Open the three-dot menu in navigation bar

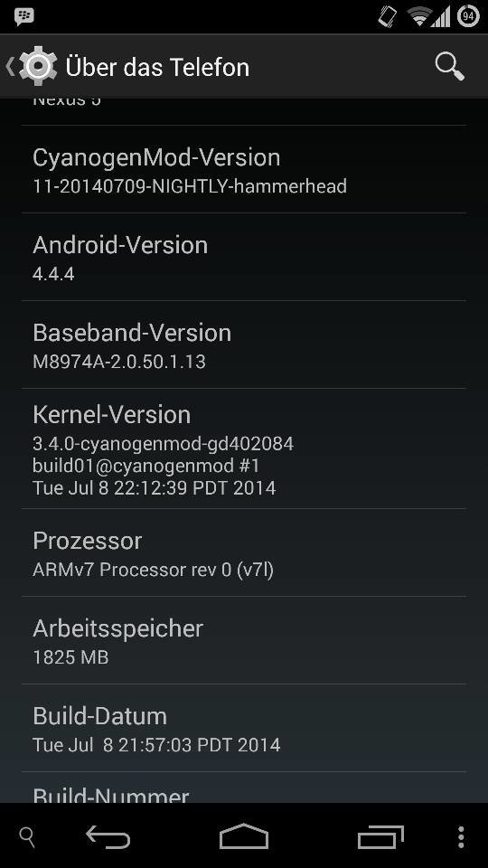coord(461,837)
